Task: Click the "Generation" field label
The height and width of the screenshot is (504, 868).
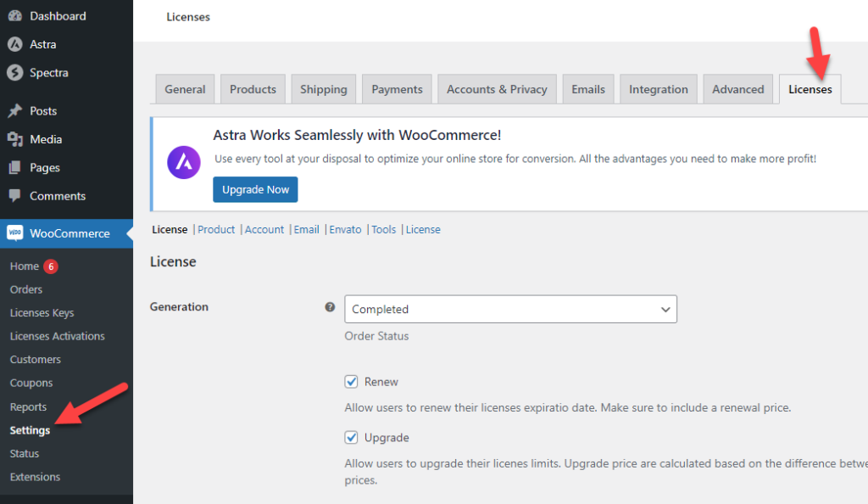Action: pos(179,307)
